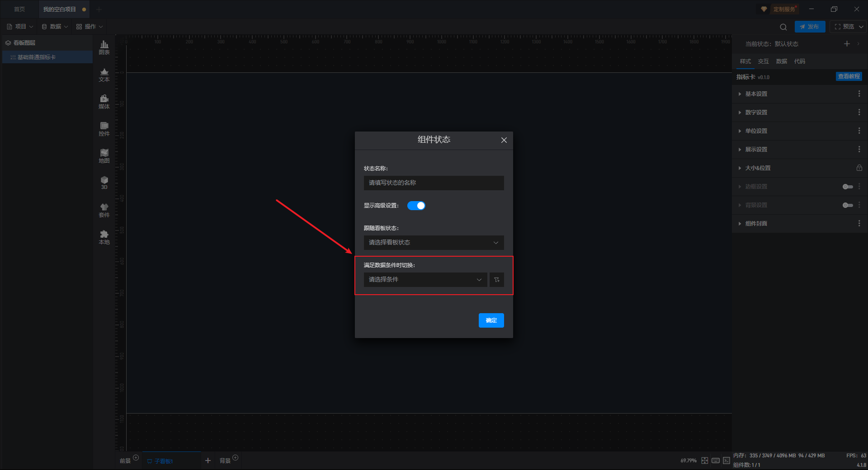The height and width of the screenshot is (470, 868).
Task: Toggle the 背景设置 switch
Action: pos(848,205)
